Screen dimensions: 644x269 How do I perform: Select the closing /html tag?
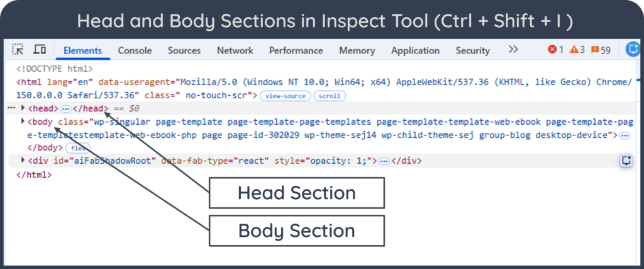click(34, 175)
